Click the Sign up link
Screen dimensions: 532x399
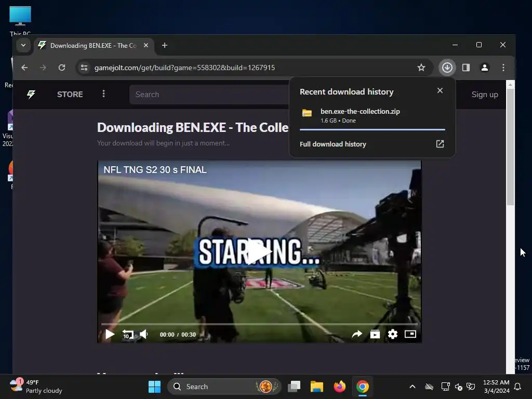(485, 95)
